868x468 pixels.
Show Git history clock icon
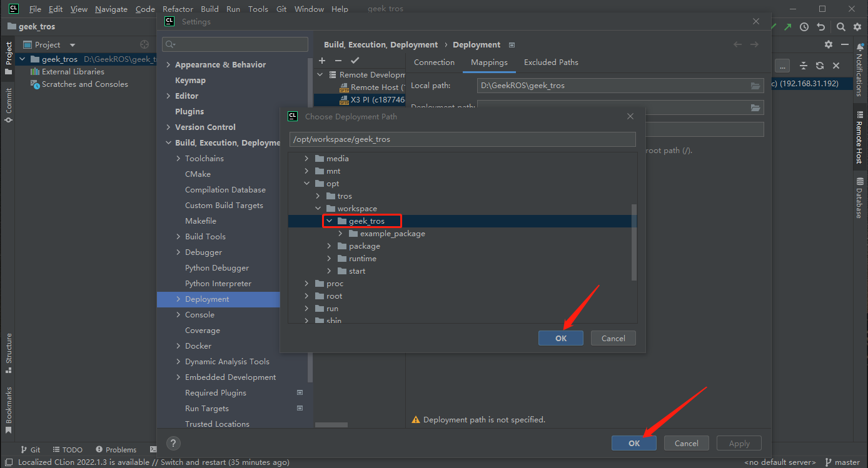(804, 27)
